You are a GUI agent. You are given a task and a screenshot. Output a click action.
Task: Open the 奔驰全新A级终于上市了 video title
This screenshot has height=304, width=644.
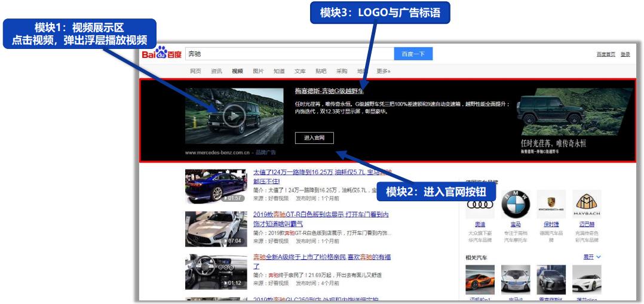(322, 261)
